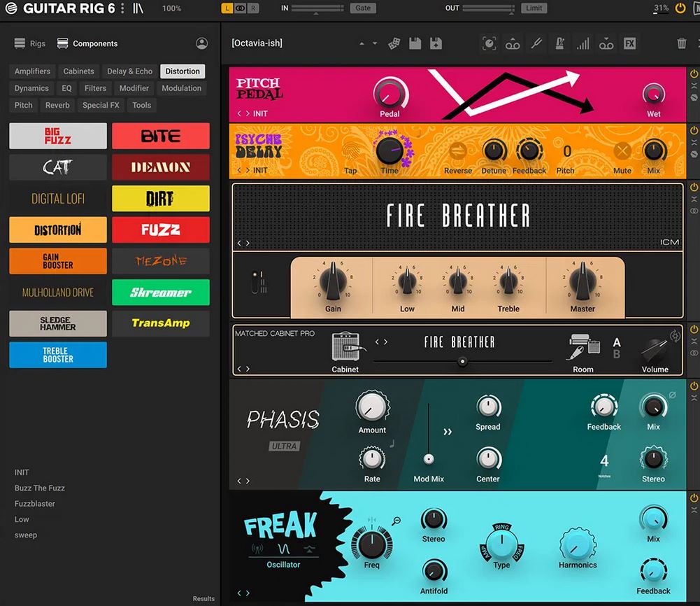The height and width of the screenshot is (606, 700).
Task: Click the Matched Cabinet microphone position slider
Action: 462,361
